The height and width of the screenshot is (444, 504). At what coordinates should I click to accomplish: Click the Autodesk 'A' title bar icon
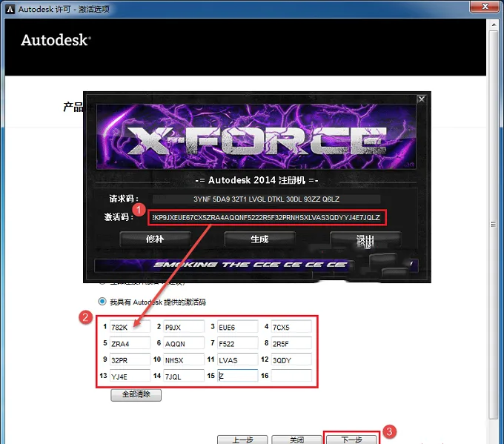coord(10,9)
